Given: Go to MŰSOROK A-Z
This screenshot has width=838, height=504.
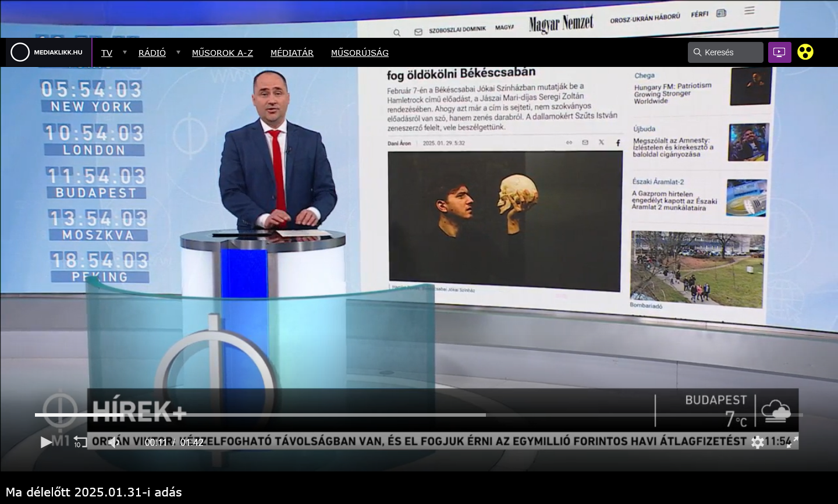Looking at the screenshot, I should (x=222, y=53).
